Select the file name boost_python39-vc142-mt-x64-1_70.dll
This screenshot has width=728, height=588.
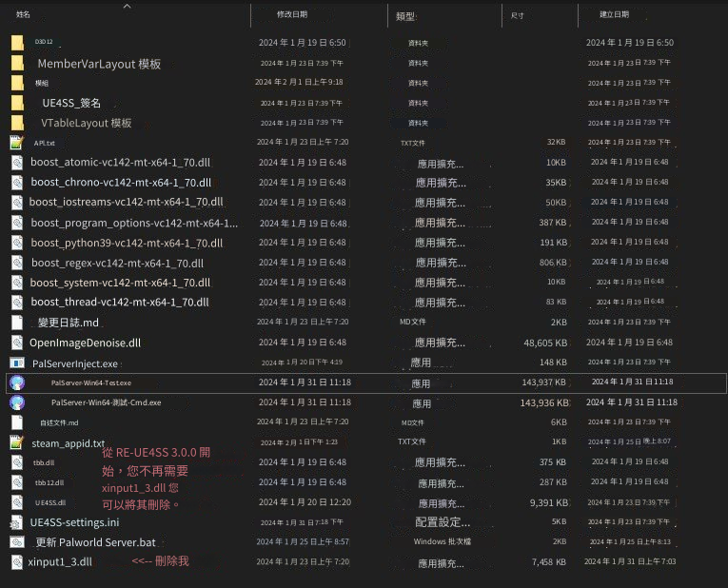(x=127, y=243)
